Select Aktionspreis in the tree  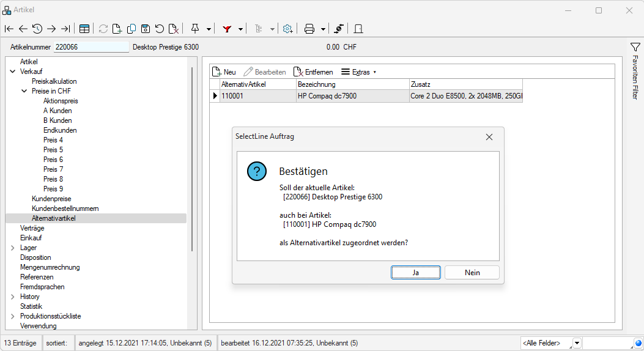tap(61, 101)
